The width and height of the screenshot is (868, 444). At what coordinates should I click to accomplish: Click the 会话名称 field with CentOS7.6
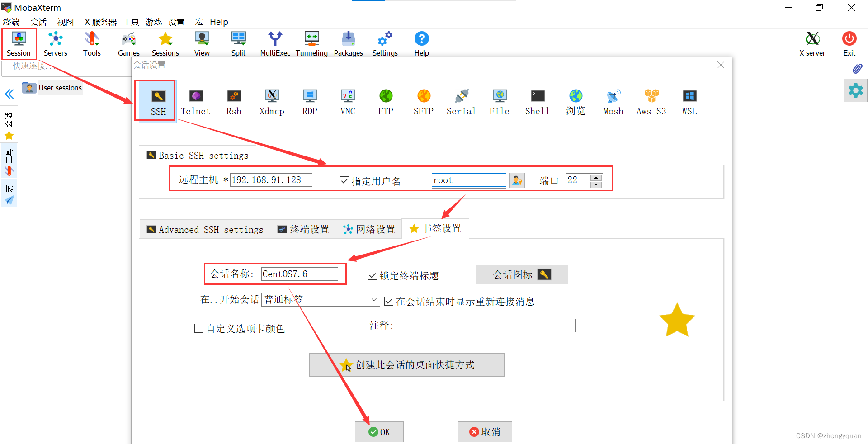click(x=300, y=274)
